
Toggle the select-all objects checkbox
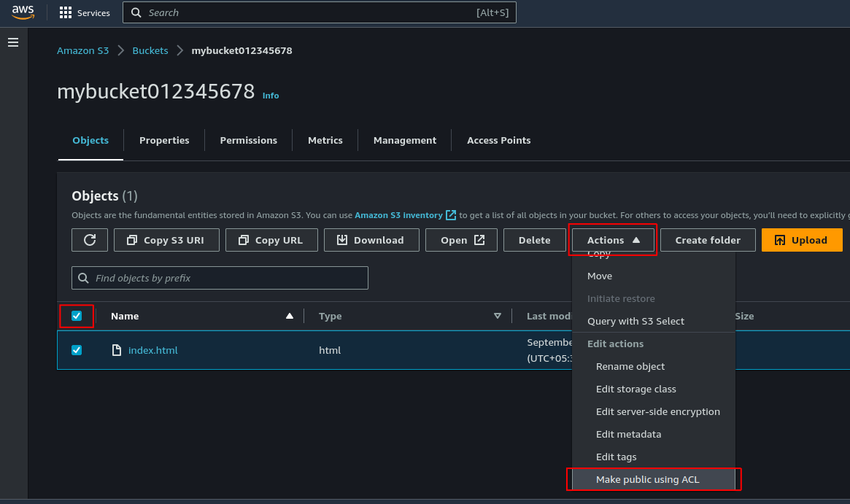[77, 316]
